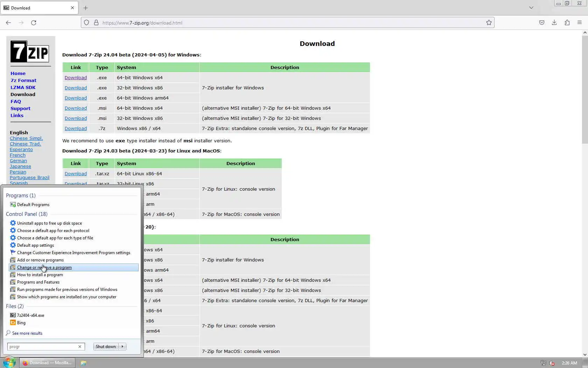Open the Firefox application menu

[580, 23]
